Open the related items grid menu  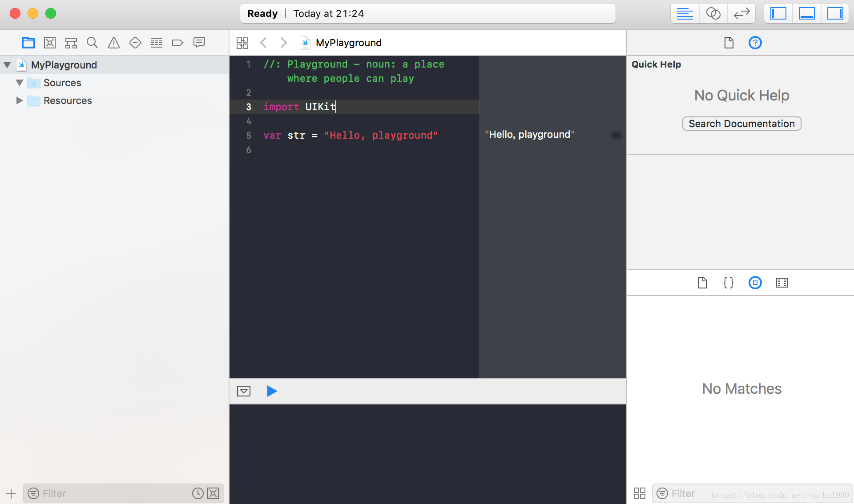tap(242, 43)
